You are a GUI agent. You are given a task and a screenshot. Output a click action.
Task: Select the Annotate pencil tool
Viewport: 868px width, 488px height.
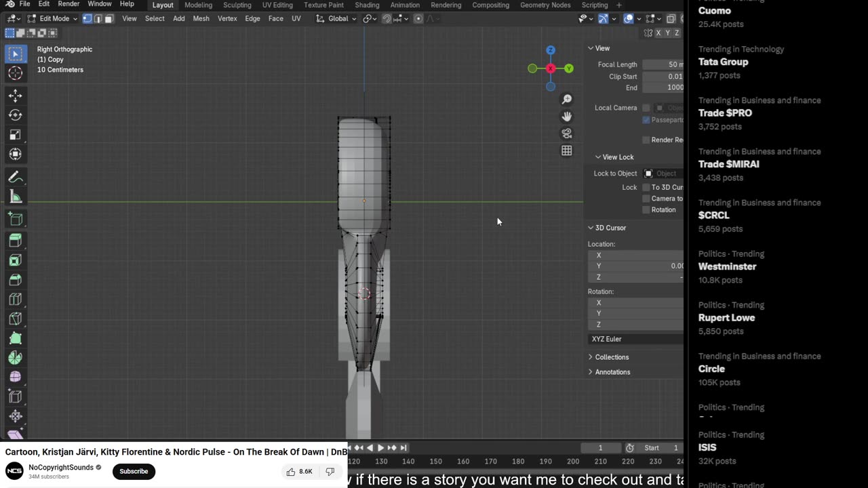pos(15,178)
